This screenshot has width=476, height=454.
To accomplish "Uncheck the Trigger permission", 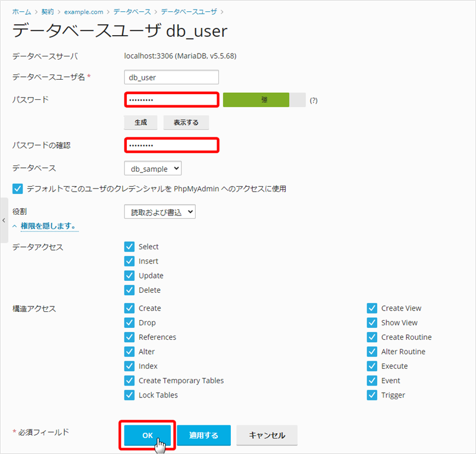I will click(x=372, y=395).
